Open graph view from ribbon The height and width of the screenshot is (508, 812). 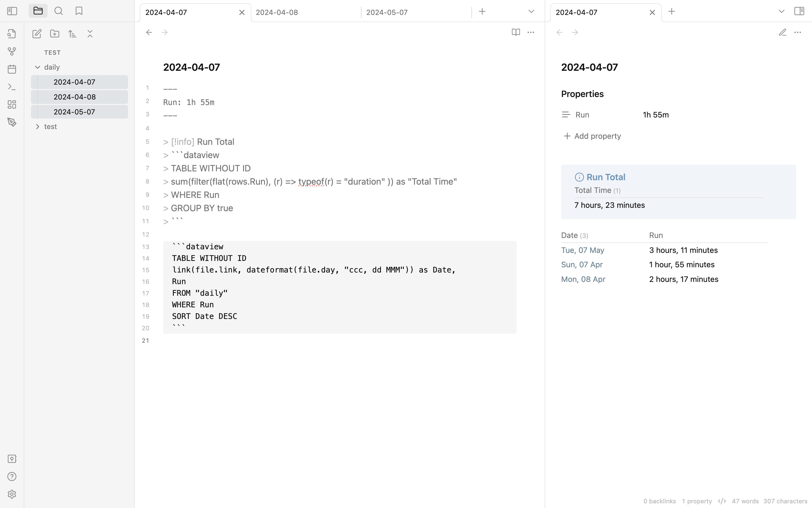12,51
